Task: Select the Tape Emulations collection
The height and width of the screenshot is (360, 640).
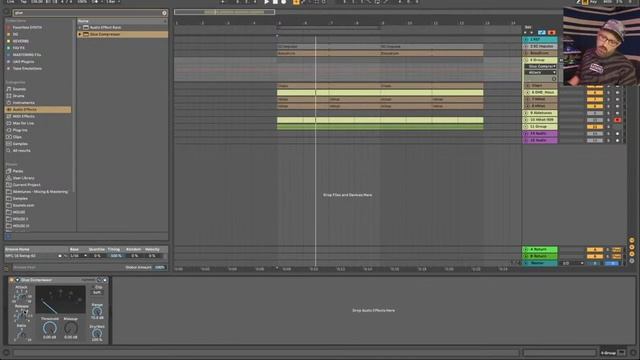Action: [x=27, y=69]
